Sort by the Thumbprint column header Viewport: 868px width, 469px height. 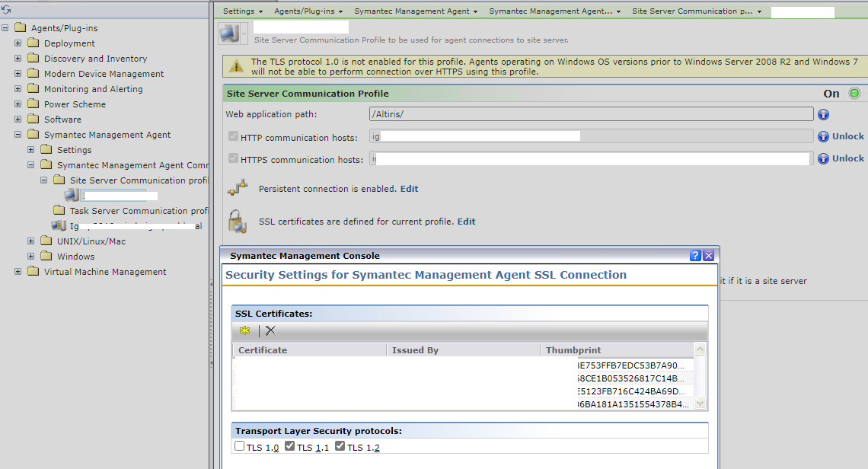pos(617,350)
